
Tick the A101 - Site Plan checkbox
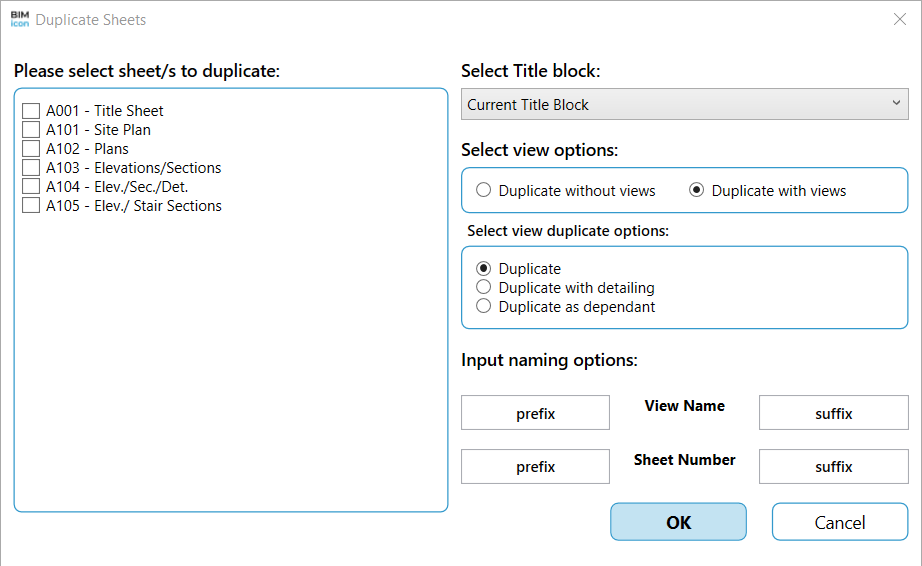point(31,130)
